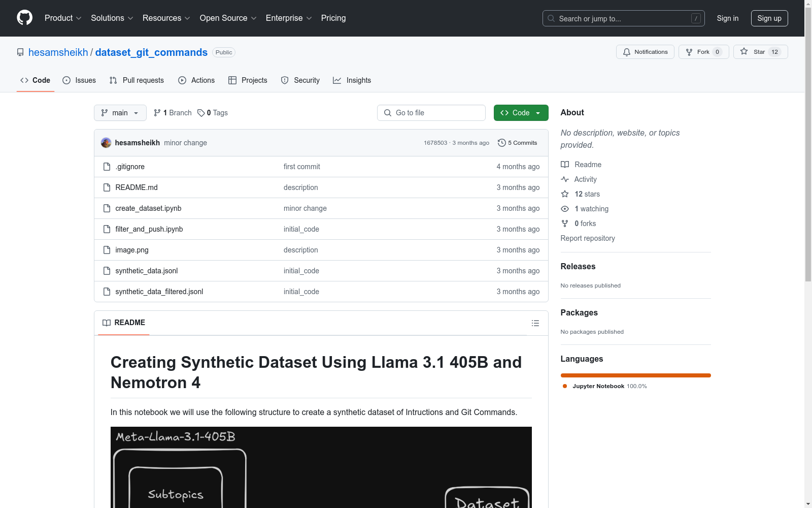Click the bell icon in Notifications button

(627, 52)
